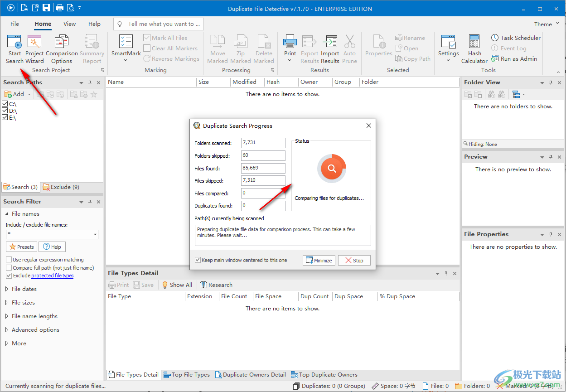Click Show All in File Types Detail
566x392 pixels.
[x=177, y=285]
